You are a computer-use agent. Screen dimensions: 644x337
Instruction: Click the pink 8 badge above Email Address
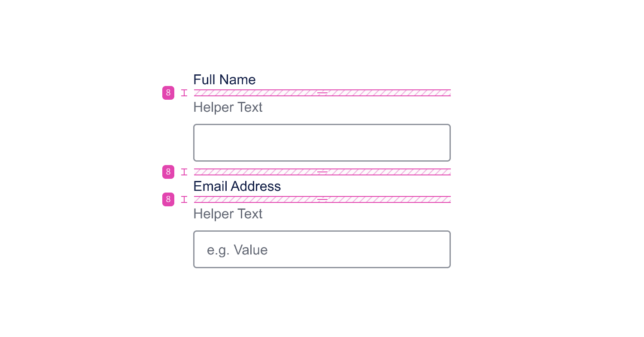[168, 172]
